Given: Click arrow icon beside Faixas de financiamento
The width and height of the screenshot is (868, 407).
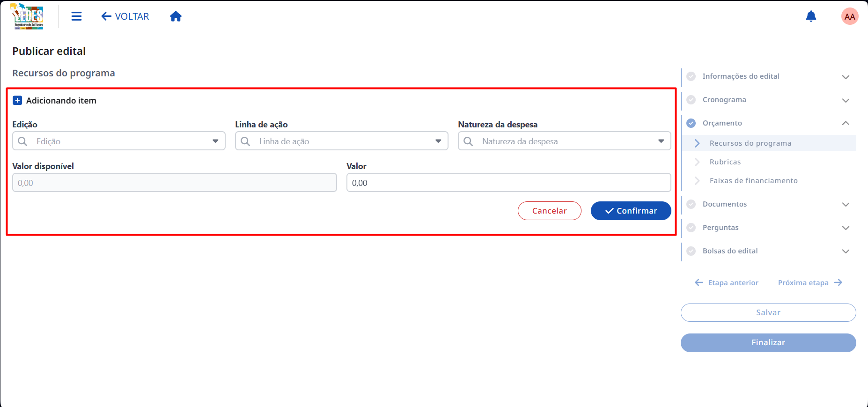Looking at the screenshot, I should coord(697,181).
